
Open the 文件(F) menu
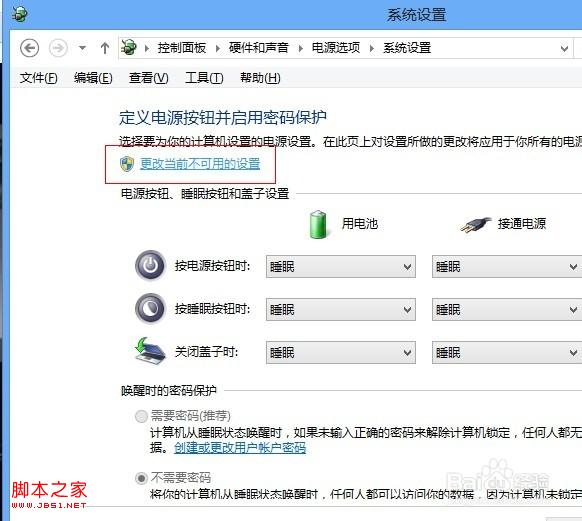(39, 78)
